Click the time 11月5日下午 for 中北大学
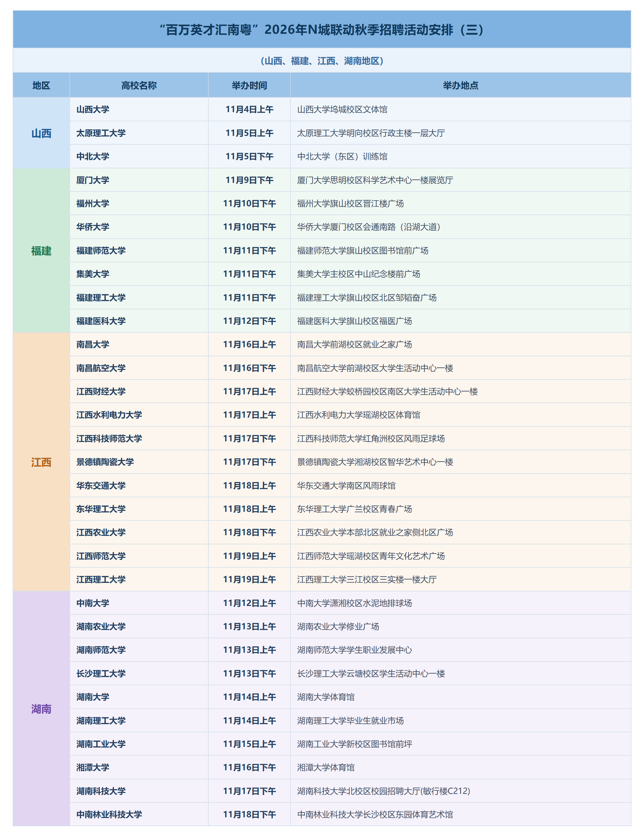This screenshot has width=644, height=835. click(249, 156)
